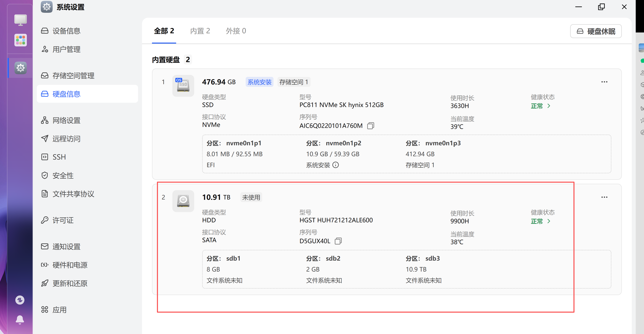This screenshot has width=644, height=334.
Task: Click the notification bell icon
Action: tap(20, 320)
